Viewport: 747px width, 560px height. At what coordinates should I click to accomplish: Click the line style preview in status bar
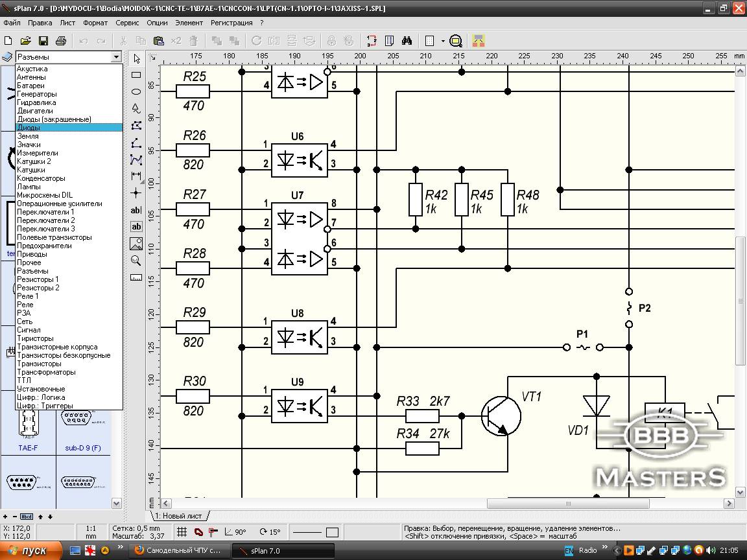307,532
